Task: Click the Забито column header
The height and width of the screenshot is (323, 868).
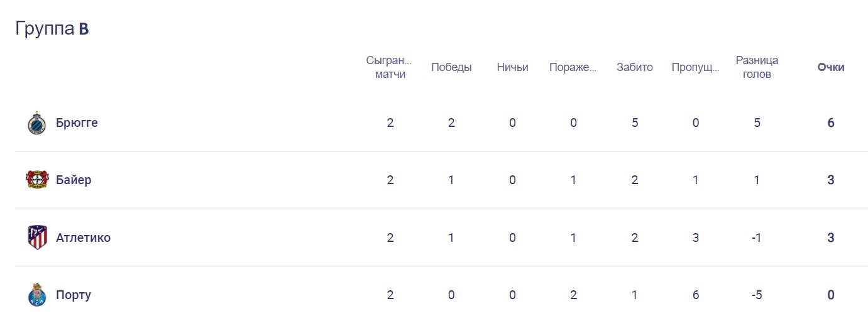Action: (x=635, y=67)
